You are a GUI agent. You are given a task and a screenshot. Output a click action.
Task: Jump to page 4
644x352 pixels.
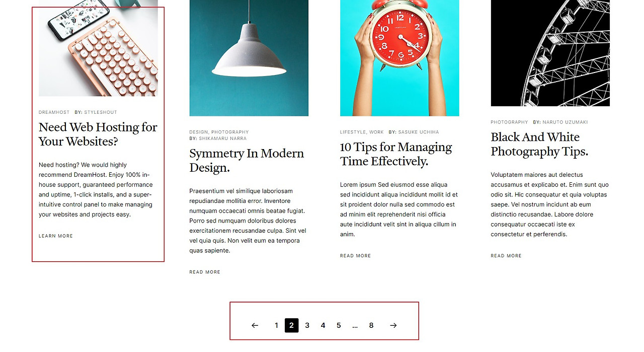pyautogui.click(x=323, y=325)
